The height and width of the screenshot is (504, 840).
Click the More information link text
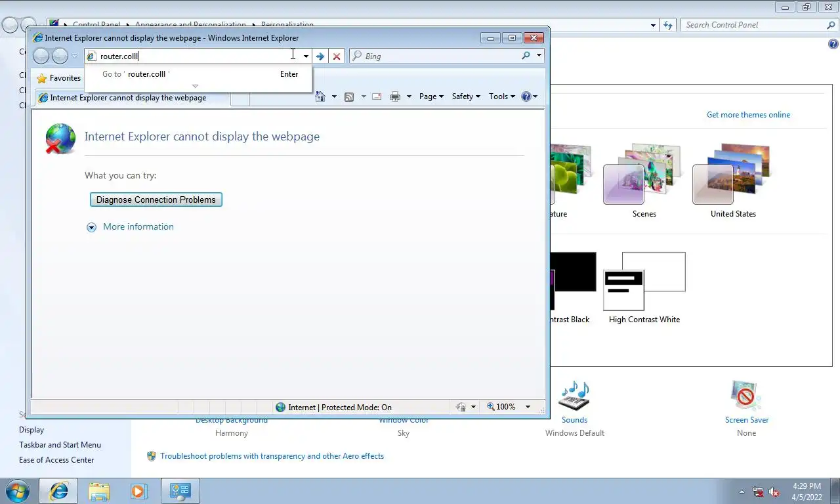(138, 226)
